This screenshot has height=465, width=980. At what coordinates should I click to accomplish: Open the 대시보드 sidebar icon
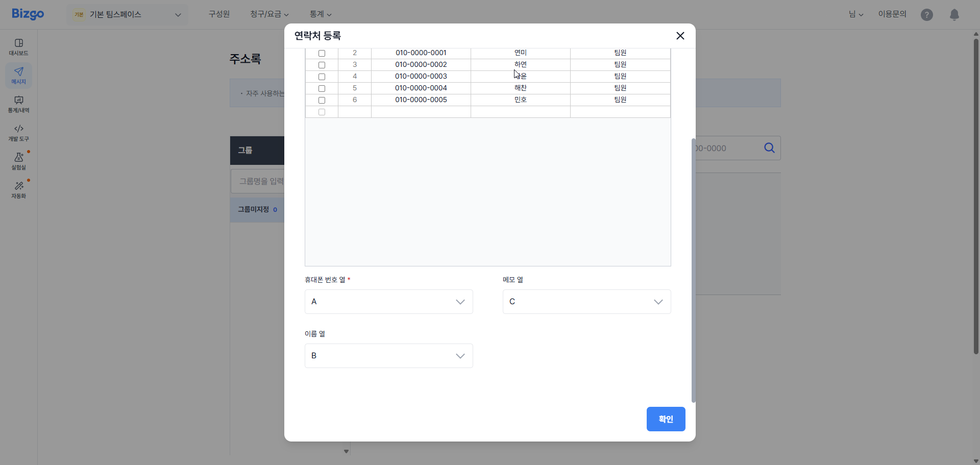pos(18,46)
